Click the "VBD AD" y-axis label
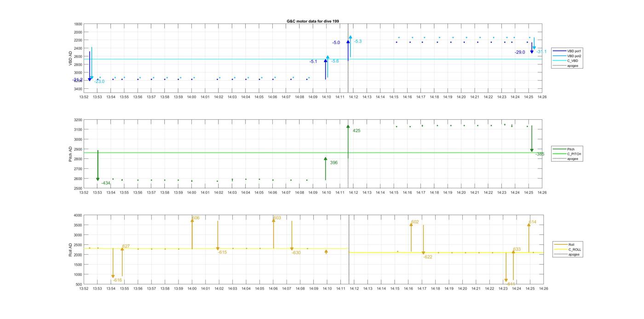The image size is (644, 319). click(x=71, y=58)
